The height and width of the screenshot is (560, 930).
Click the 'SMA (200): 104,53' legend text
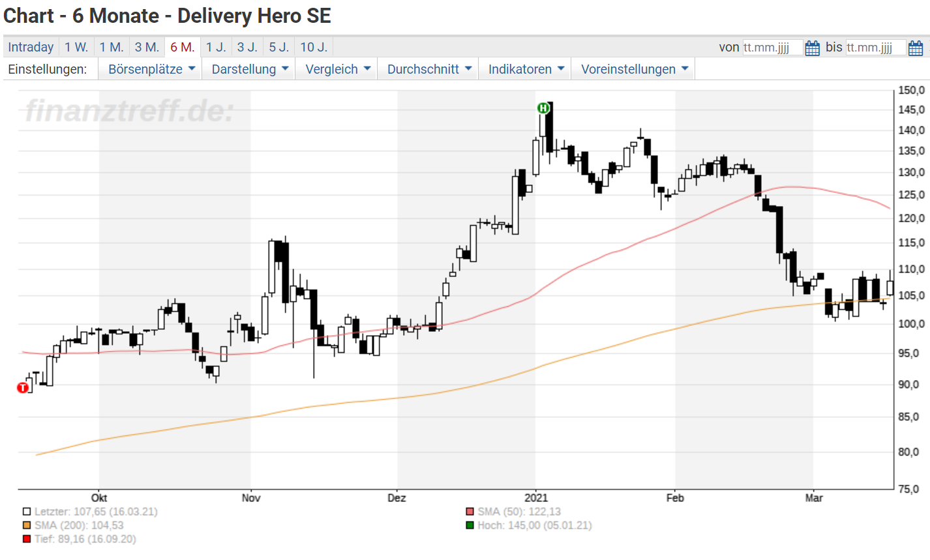tap(79, 525)
